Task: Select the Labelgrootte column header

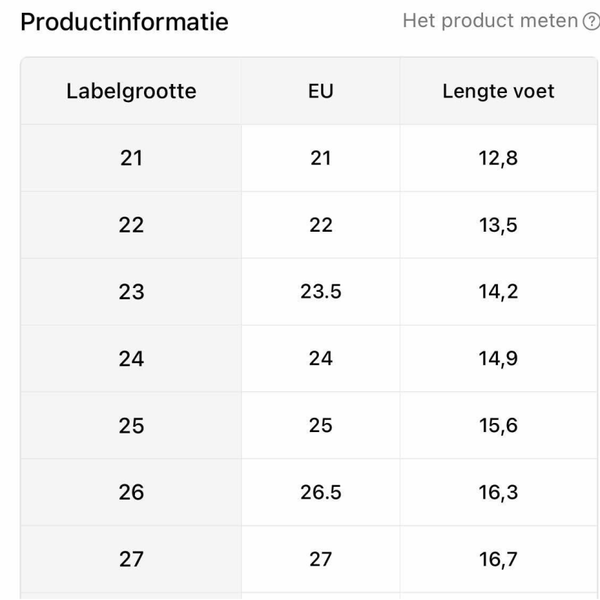Action: pos(131,91)
